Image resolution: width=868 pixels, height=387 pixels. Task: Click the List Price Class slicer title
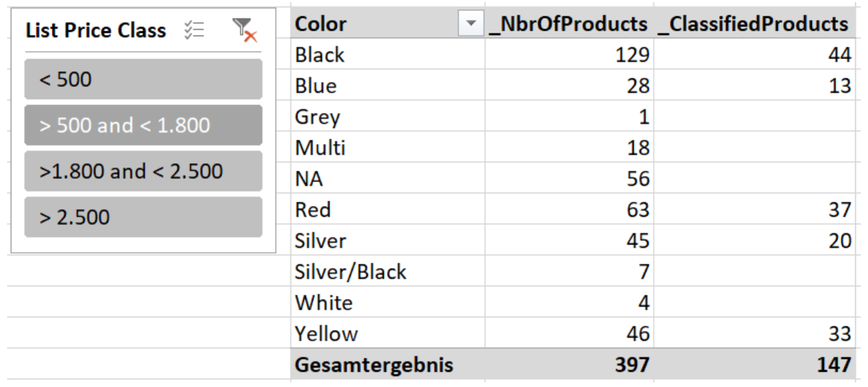click(95, 31)
